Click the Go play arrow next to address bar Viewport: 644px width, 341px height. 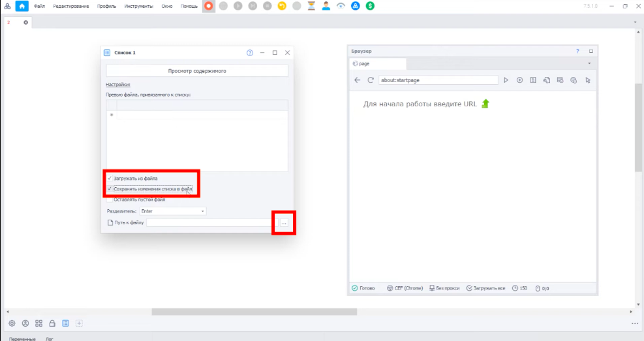pos(506,80)
